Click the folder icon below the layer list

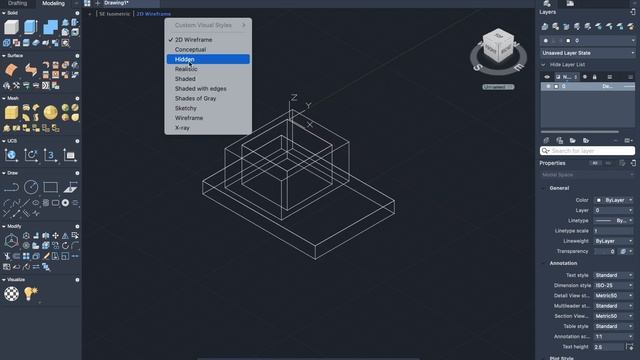pyautogui.click(x=573, y=140)
